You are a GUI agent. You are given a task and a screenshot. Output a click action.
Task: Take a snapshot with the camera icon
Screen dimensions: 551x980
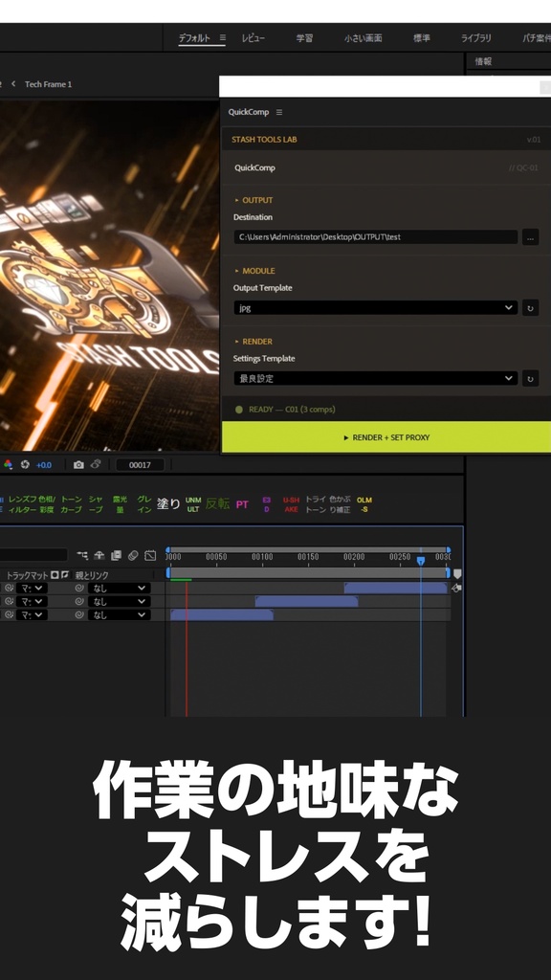point(78,464)
